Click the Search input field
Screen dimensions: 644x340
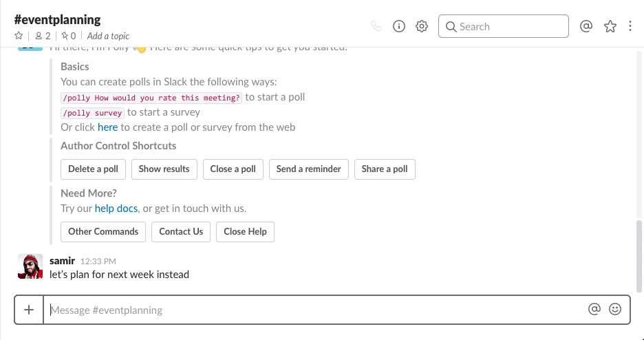coord(509,27)
